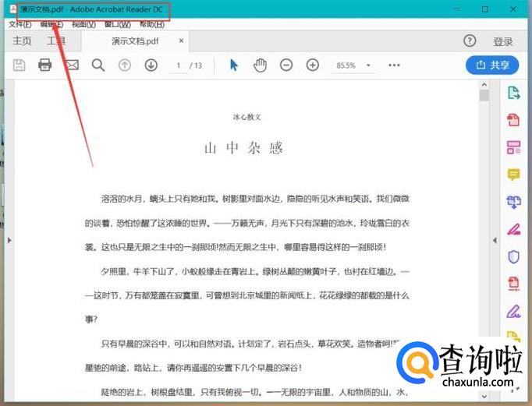Go to next page arrow icon
The width and height of the screenshot is (532, 406).
[151, 65]
